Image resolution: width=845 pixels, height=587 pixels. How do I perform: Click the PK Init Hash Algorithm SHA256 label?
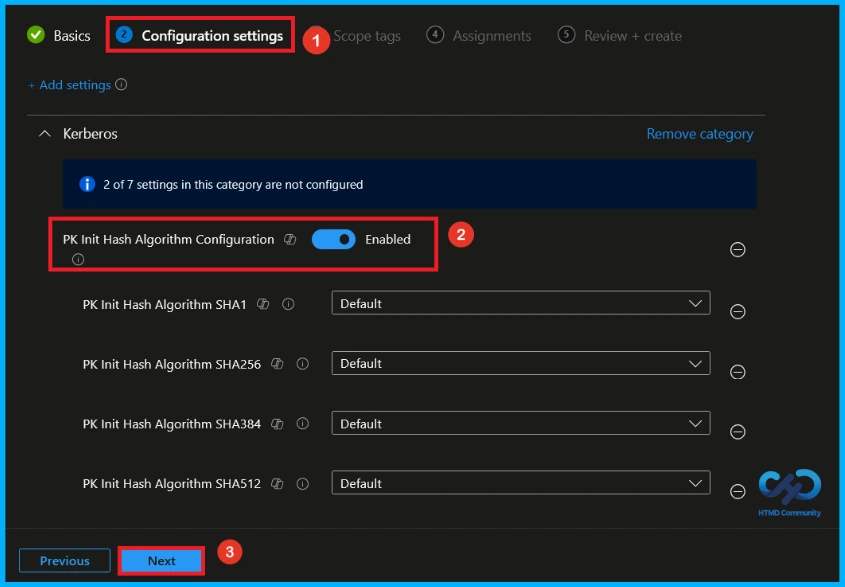click(171, 364)
